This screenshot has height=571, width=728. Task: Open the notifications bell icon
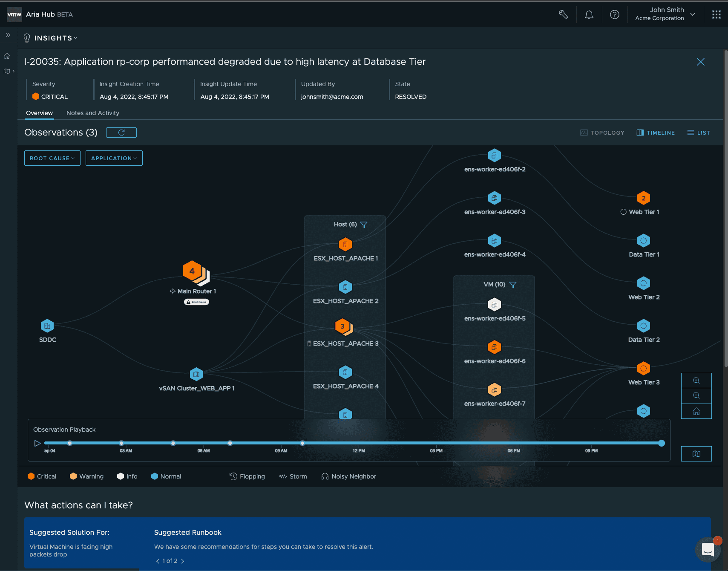tap(589, 15)
